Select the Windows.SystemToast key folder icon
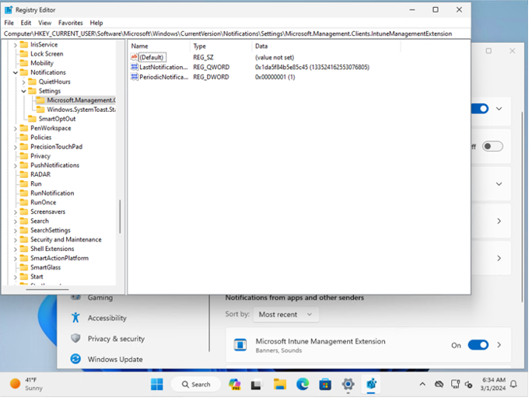 [x=40, y=110]
